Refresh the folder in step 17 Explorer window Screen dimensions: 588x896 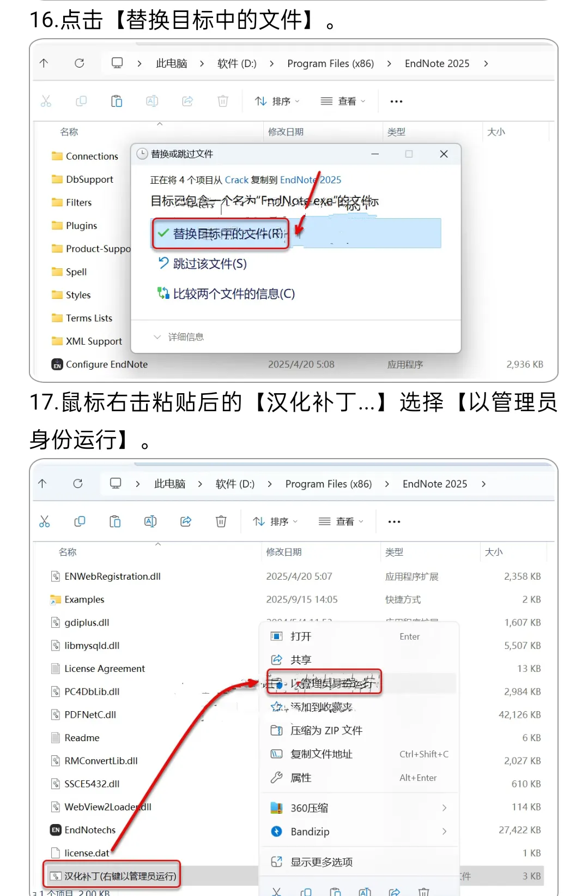[x=78, y=484]
